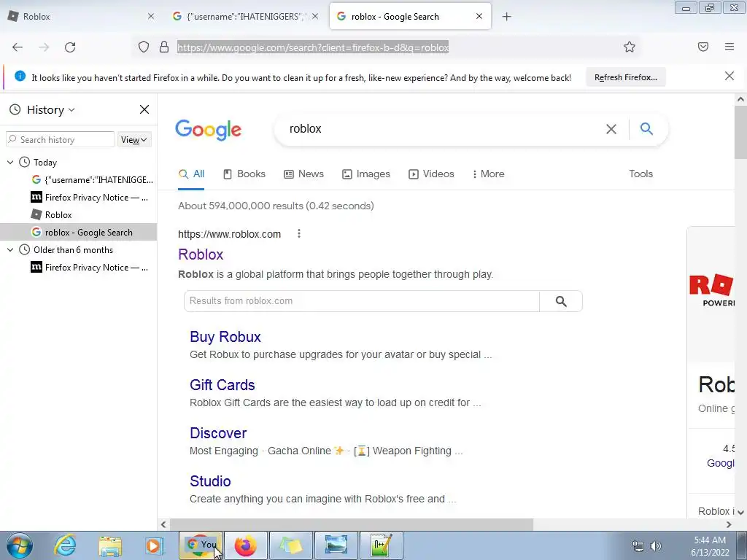This screenshot has width=747, height=560.
Task: Select the Images search filter
Action: pos(366,174)
